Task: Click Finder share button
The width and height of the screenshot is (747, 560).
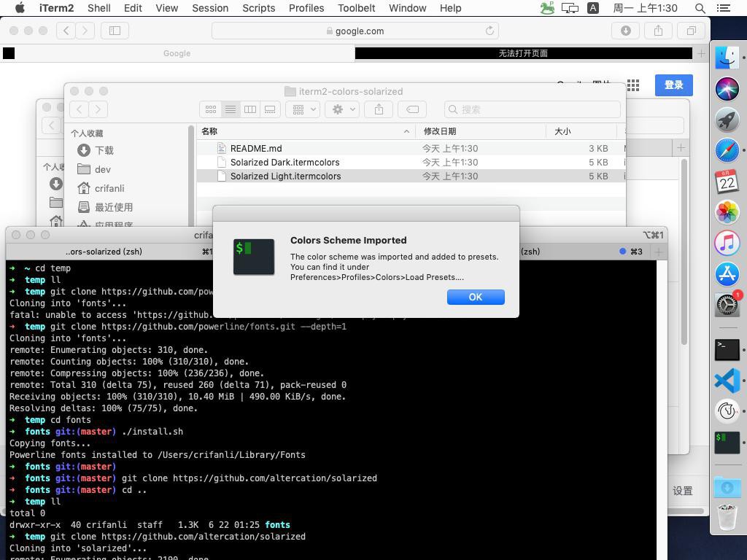Action: [x=379, y=109]
